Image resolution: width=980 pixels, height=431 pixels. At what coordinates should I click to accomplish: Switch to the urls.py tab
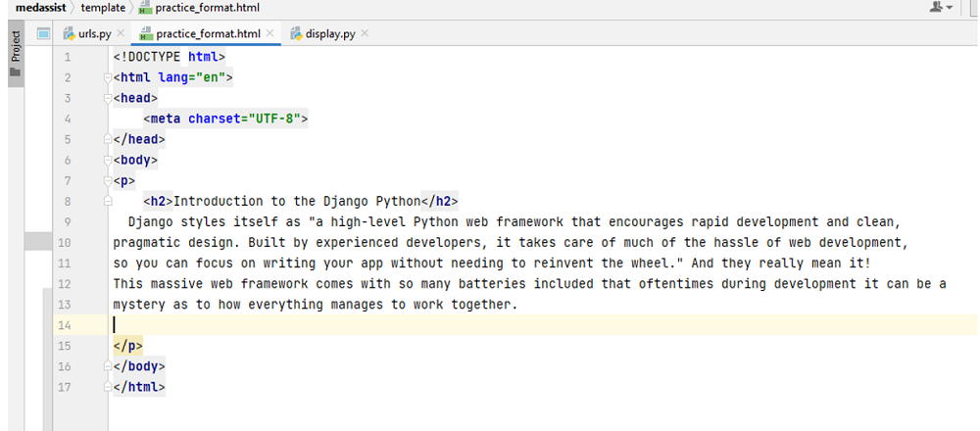94,34
